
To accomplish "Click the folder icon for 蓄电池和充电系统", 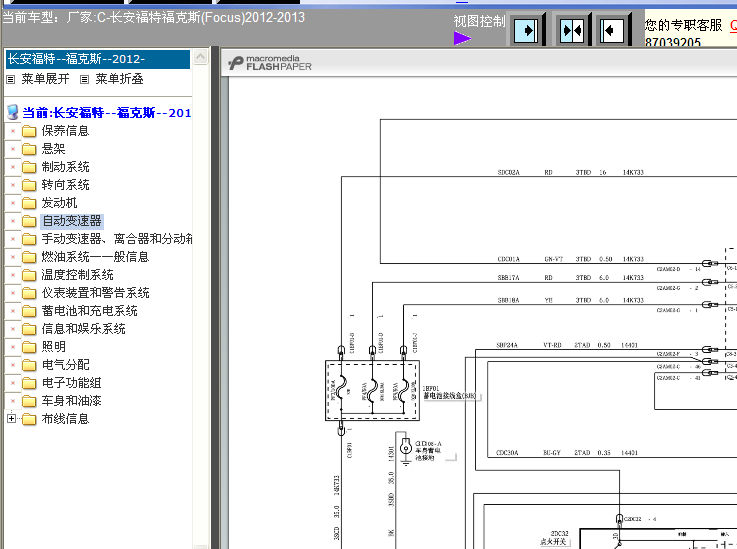I will [x=29, y=311].
